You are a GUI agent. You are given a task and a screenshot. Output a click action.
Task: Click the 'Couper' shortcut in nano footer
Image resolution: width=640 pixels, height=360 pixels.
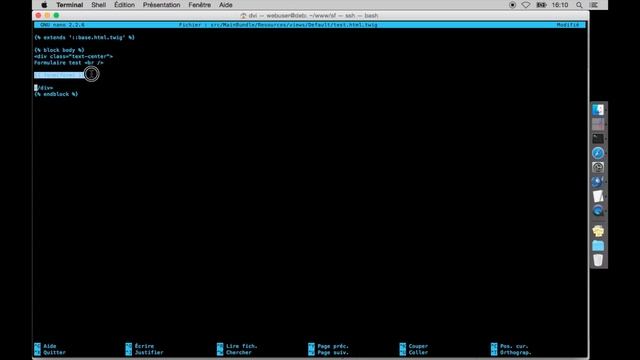[418, 346]
